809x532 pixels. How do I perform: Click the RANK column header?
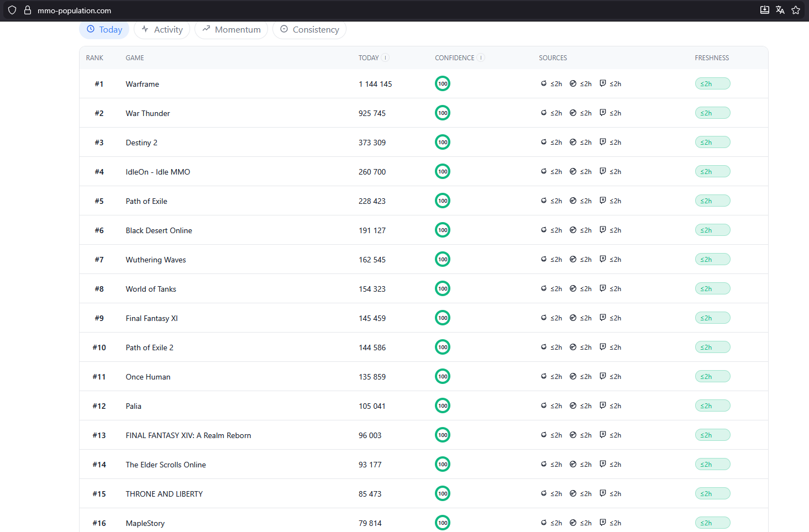(94, 58)
